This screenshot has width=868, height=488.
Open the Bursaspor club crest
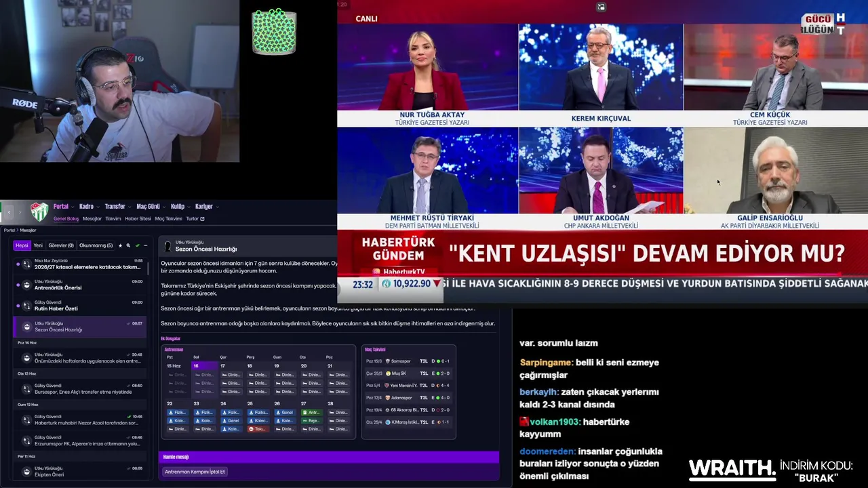coord(39,211)
